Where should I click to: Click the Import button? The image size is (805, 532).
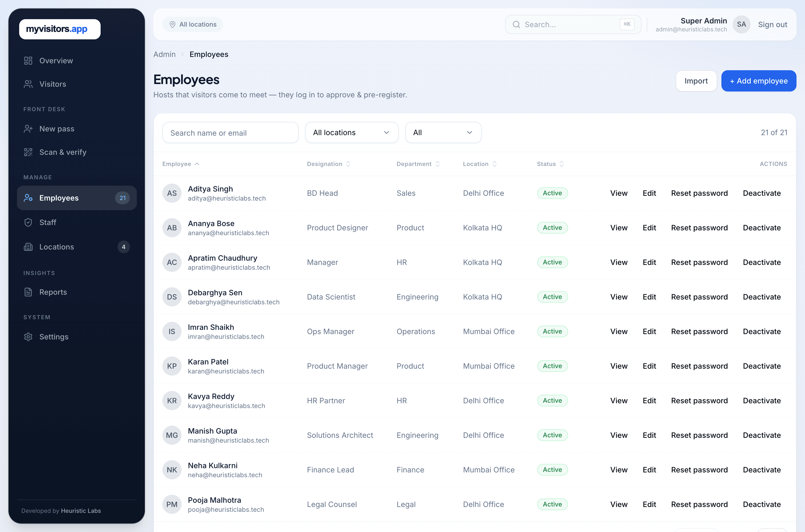click(696, 81)
